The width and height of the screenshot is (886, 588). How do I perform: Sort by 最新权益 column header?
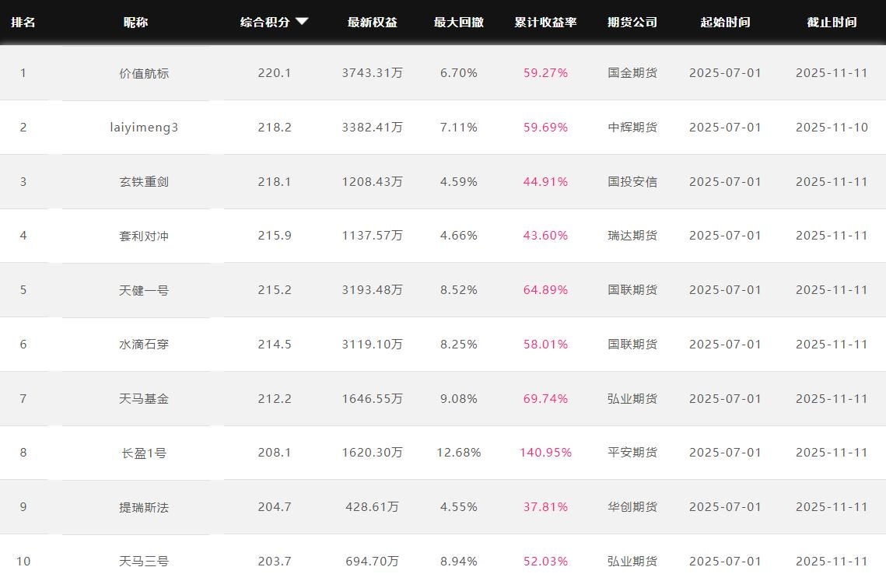372,23
